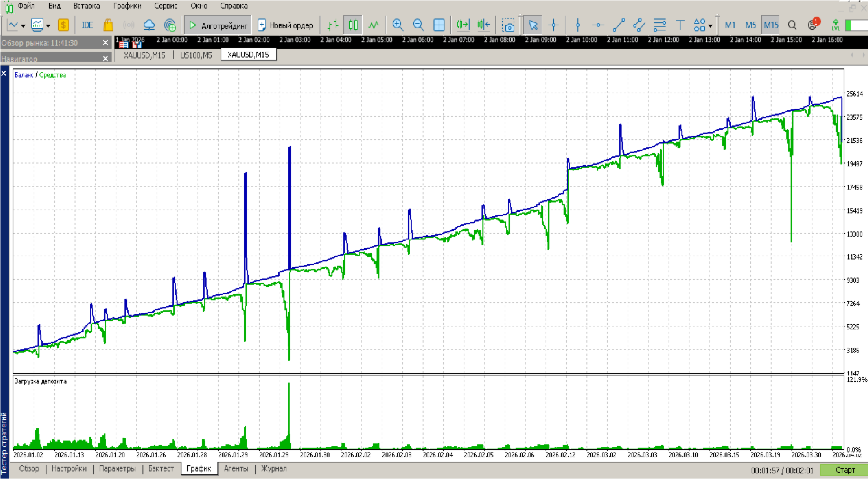
Task: Add Fibonacci retracement tool
Action: (660, 25)
